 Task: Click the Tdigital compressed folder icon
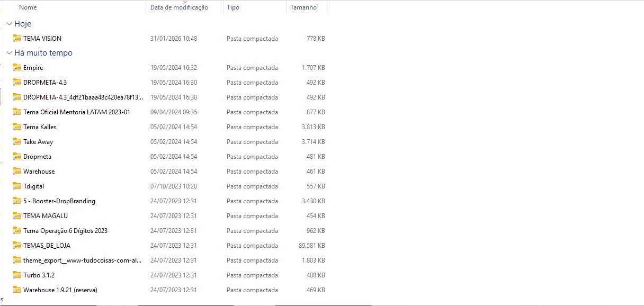click(x=17, y=186)
